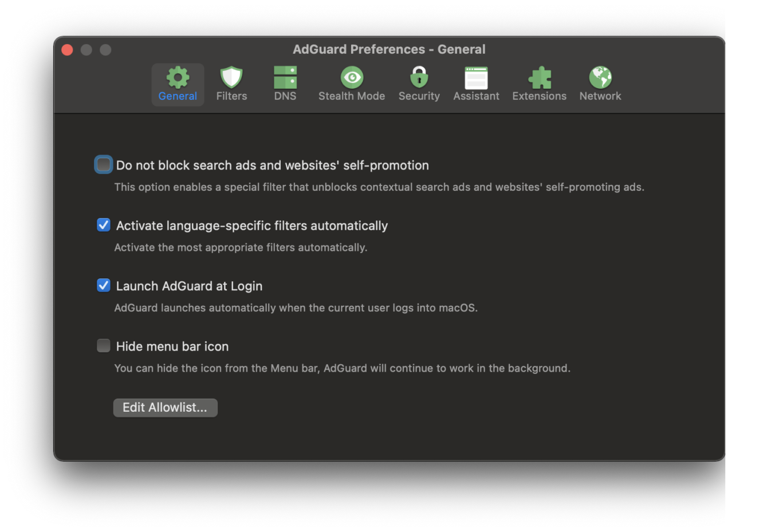Tick the 'Hide menu bar icon' checkbox
The height and width of the screenshot is (532, 779).
pyautogui.click(x=104, y=346)
